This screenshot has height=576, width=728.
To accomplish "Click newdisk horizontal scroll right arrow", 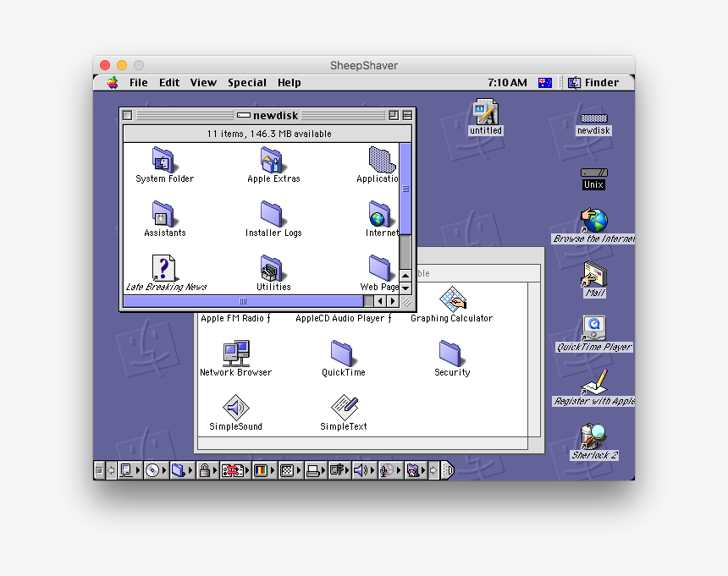I will (x=393, y=301).
